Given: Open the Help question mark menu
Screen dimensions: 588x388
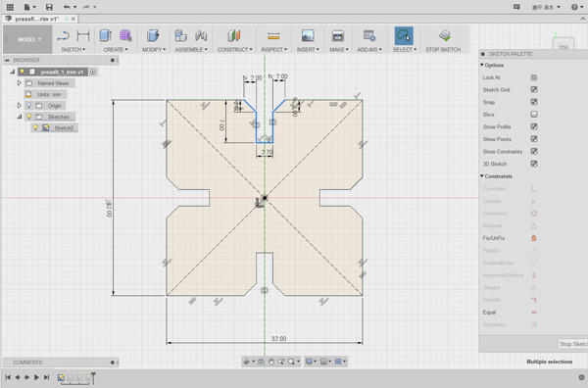Looking at the screenshot, I should click(x=574, y=7).
